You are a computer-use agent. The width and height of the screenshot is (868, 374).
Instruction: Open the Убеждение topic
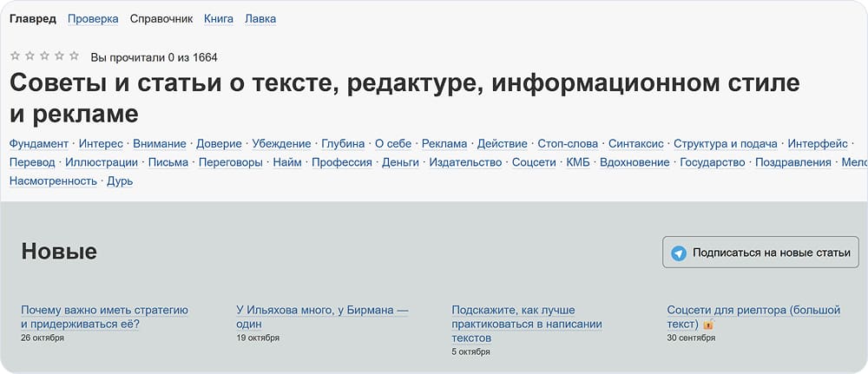click(x=281, y=144)
